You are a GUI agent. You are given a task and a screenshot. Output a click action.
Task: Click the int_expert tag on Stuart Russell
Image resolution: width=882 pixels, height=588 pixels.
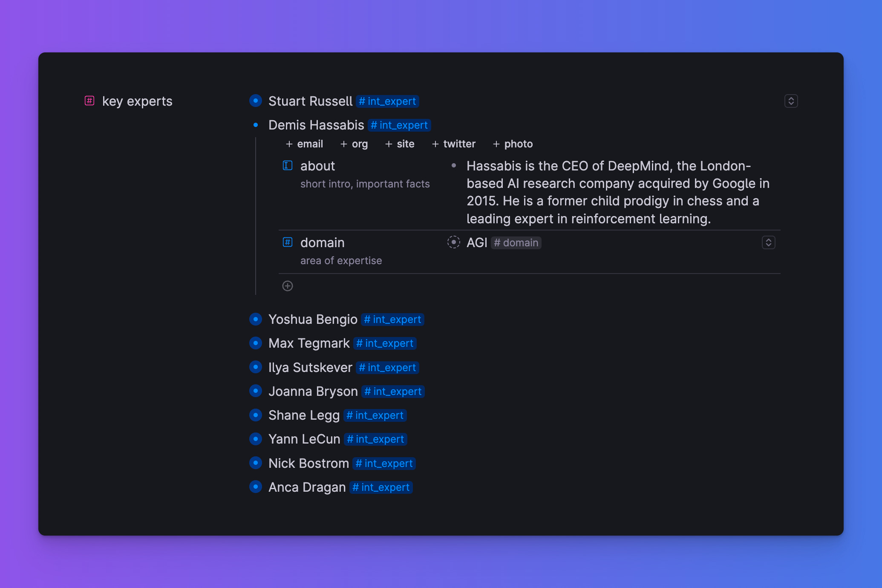tap(387, 101)
